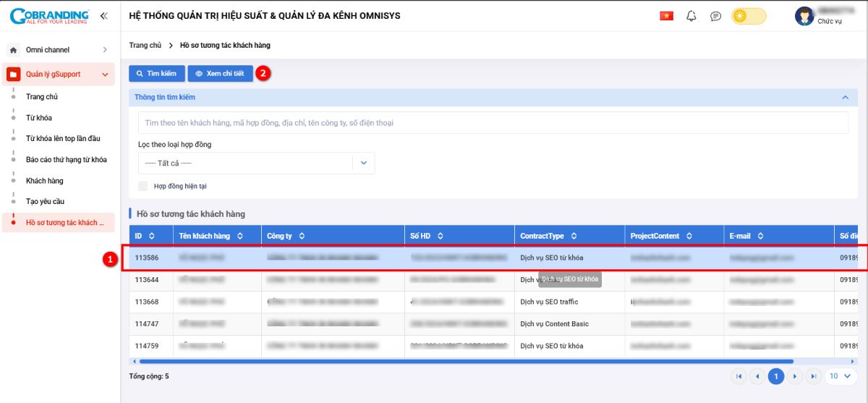This screenshot has height=403, width=868.
Task: Sort by the 'Công ty' column
Action: [x=302, y=236]
